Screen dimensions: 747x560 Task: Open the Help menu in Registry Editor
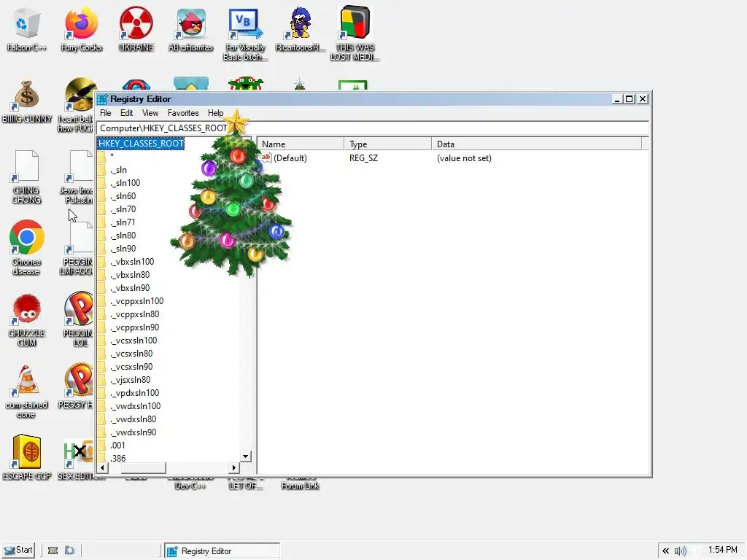pos(215,113)
